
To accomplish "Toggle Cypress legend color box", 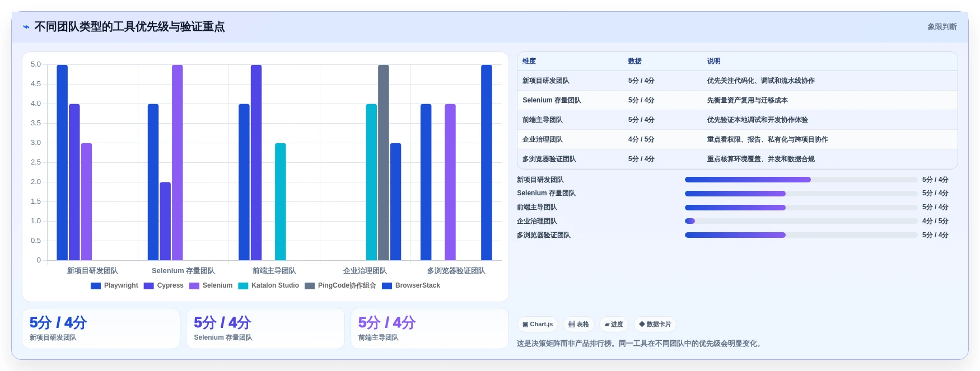I will tap(149, 286).
